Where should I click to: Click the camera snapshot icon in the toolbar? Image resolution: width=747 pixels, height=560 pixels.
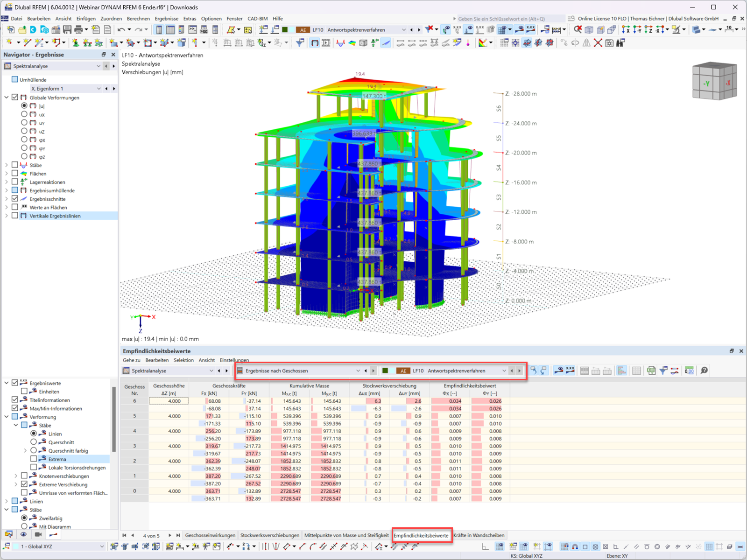[x=610, y=43]
